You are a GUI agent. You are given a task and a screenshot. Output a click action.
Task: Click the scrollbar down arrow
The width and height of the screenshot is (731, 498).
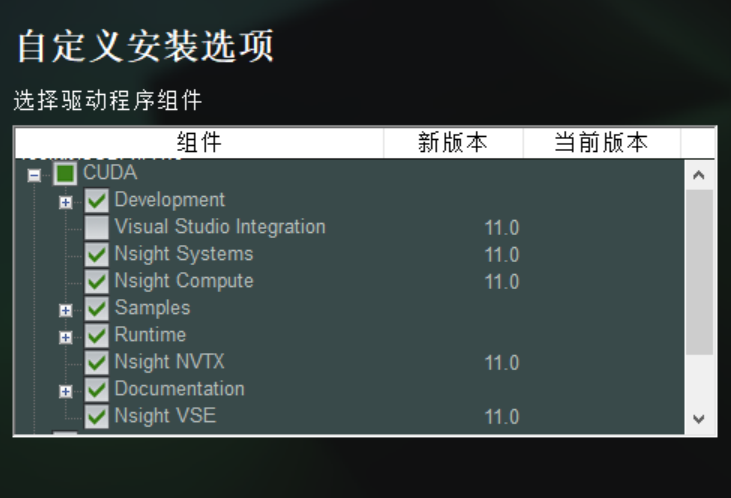click(x=699, y=419)
